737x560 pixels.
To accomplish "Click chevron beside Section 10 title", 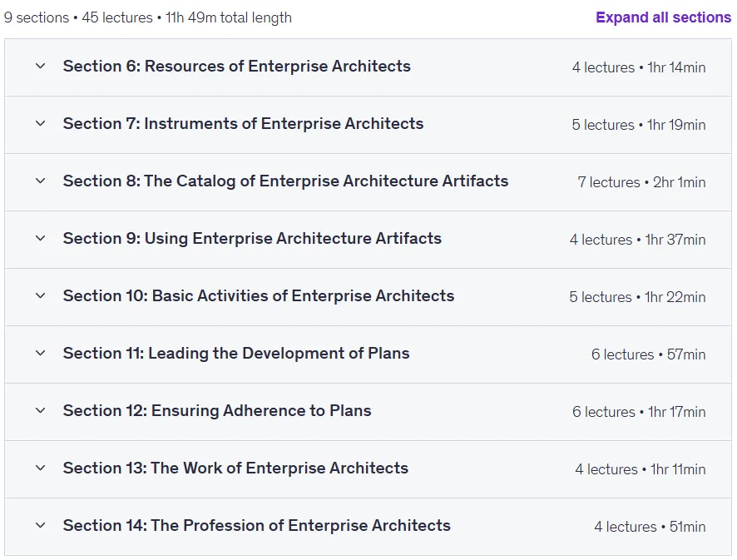I will click(41, 295).
